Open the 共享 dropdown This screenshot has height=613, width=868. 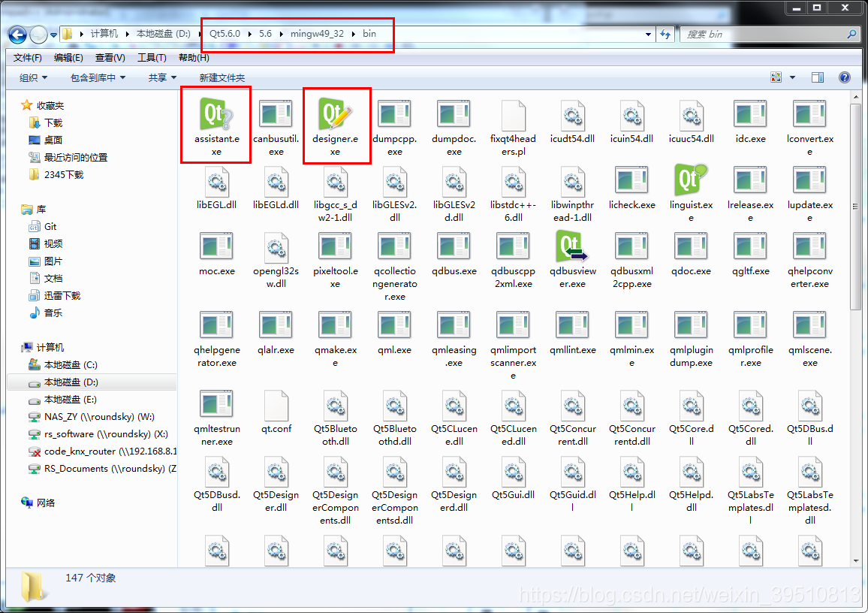162,77
